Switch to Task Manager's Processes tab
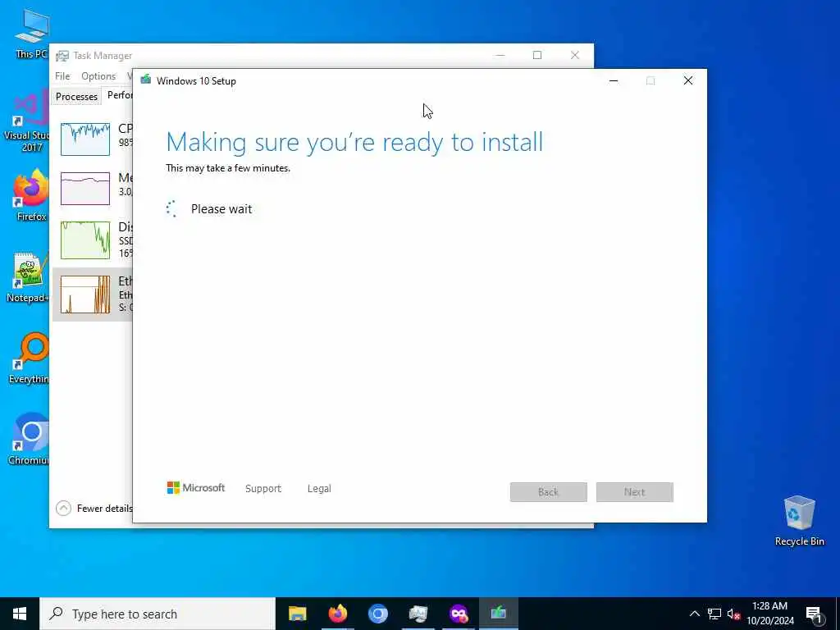The image size is (840, 630). pos(76,97)
